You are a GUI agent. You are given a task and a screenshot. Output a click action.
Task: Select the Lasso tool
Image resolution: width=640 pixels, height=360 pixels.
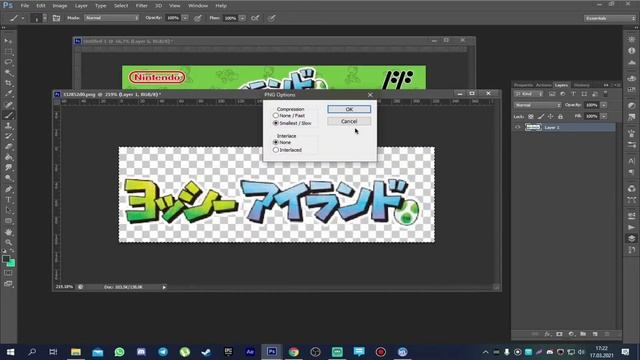pos(8,62)
